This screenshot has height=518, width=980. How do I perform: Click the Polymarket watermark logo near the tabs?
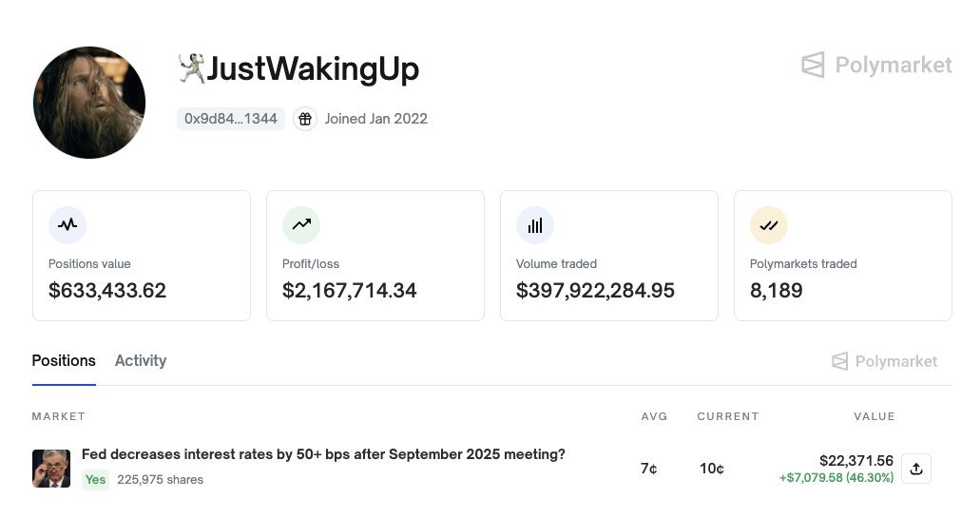point(884,361)
